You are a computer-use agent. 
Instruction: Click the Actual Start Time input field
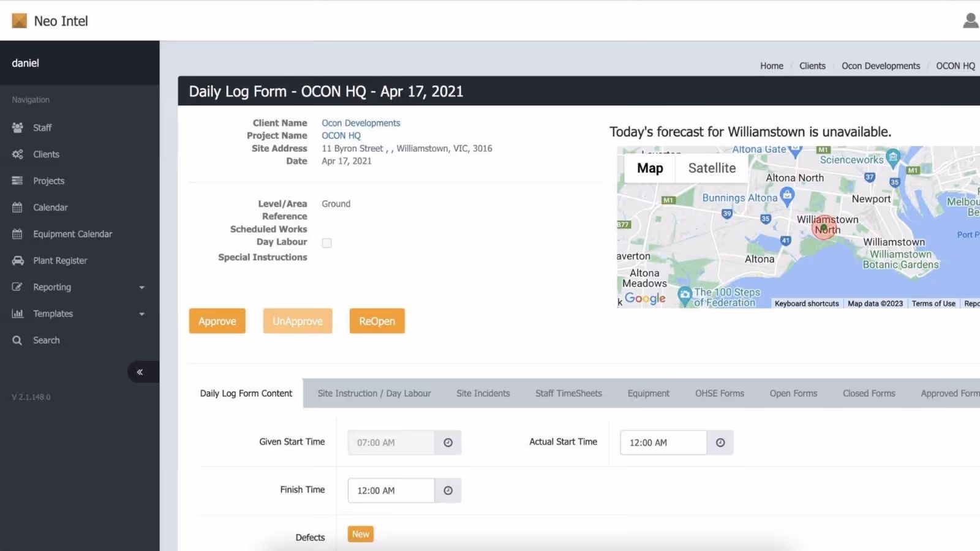[x=662, y=442]
